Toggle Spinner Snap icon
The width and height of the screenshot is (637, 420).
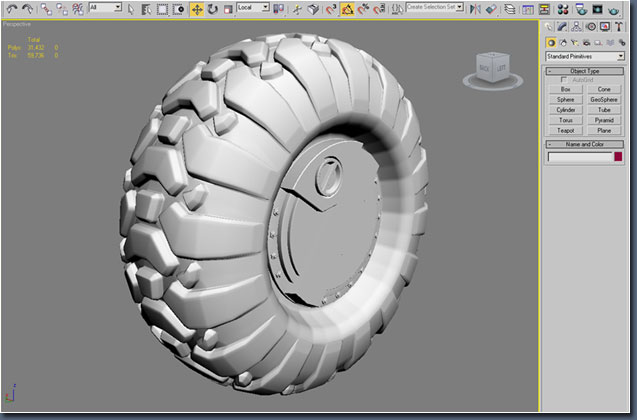tap(379, 9)
